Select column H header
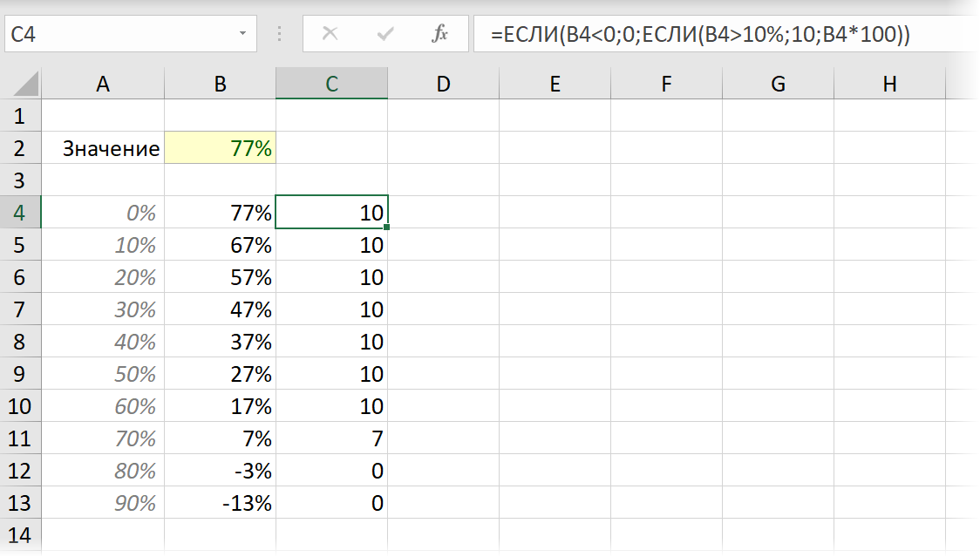The width and height of the screenshot is (980, 557). click(890, 84)
